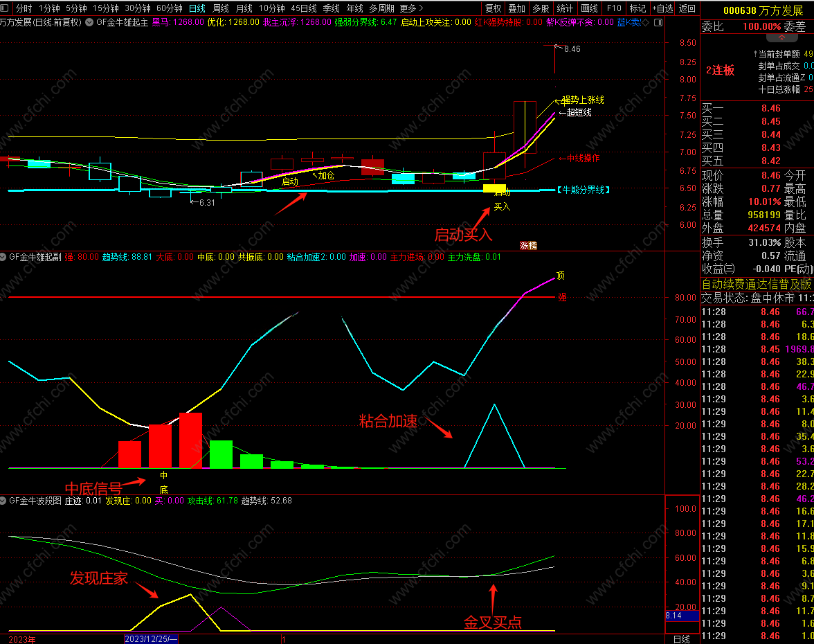Open the GF金牛雄起副 indicator dropdown circle
Image resolution: width=814 pixels, height=644 pixels.
click(3, 257)
